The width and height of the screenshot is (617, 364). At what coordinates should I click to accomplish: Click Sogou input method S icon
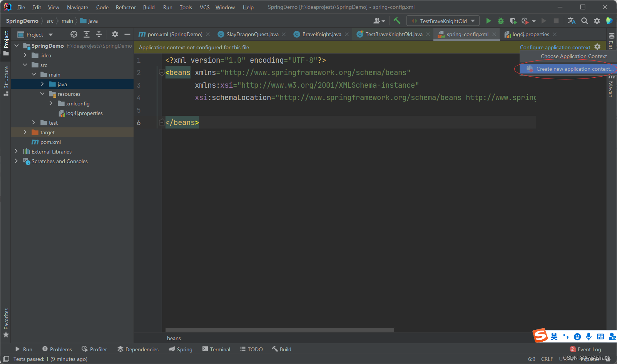(540, 336)
